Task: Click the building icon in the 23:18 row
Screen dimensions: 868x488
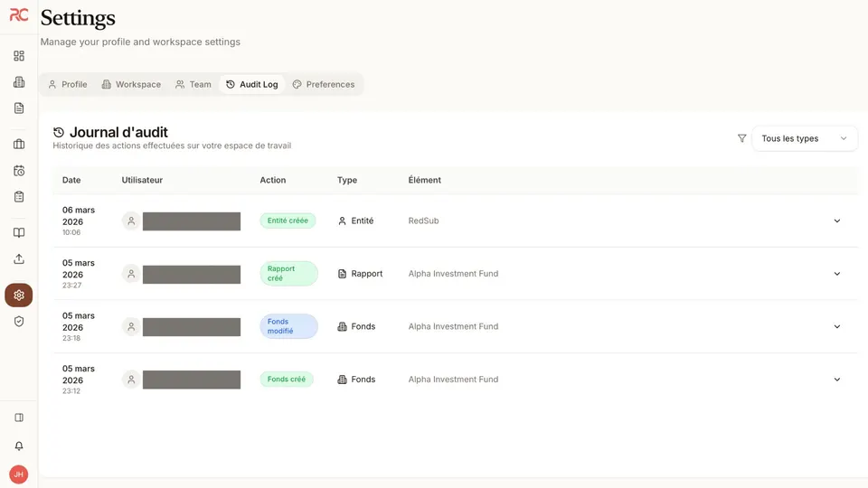Action: [342, 326]
